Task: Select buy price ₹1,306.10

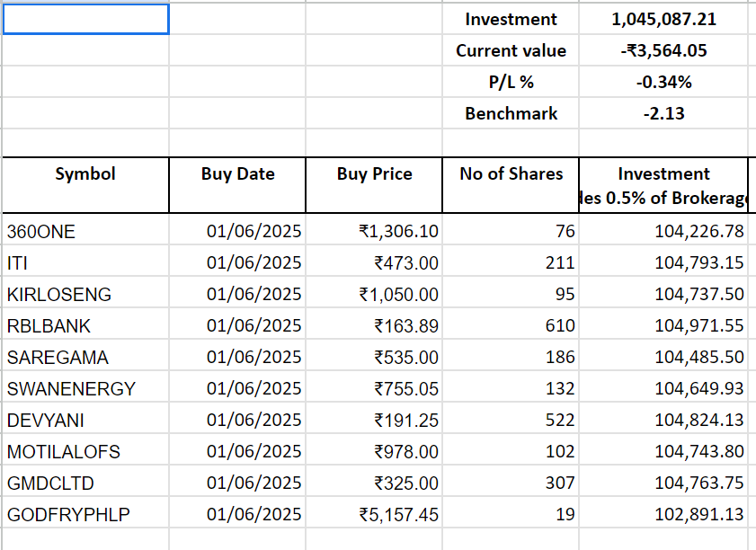Action: [374, 231]
